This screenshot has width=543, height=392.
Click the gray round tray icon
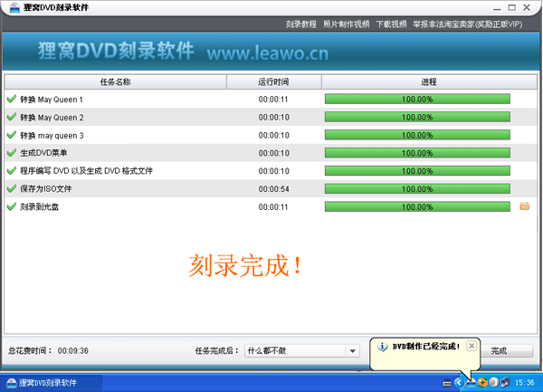493,383
